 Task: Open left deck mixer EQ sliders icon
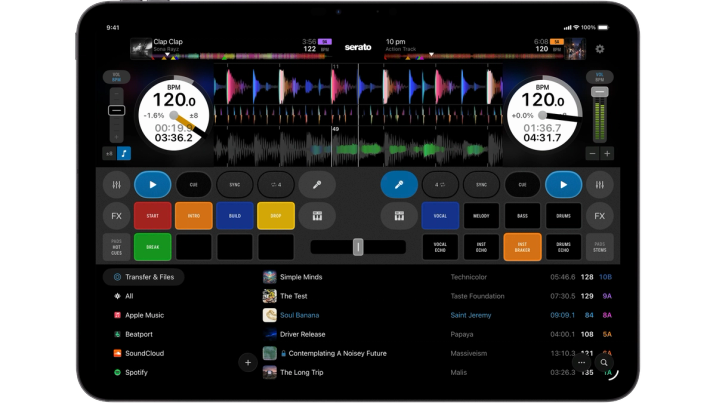coord(116,184)
